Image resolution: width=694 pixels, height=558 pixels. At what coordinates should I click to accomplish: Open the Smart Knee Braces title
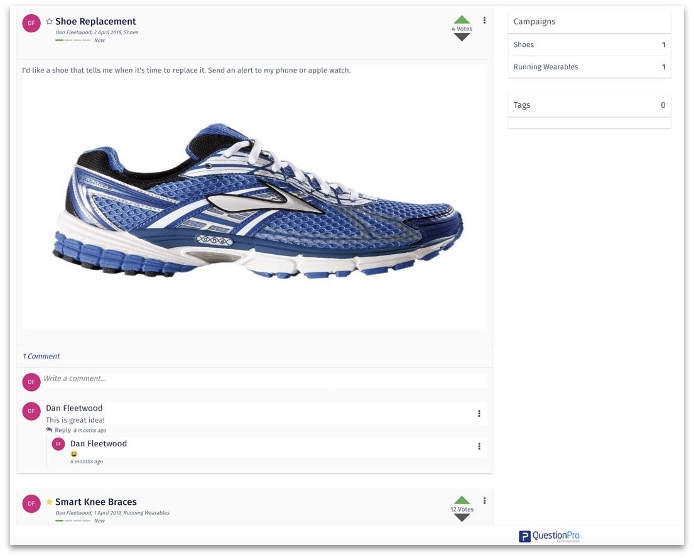96,502
